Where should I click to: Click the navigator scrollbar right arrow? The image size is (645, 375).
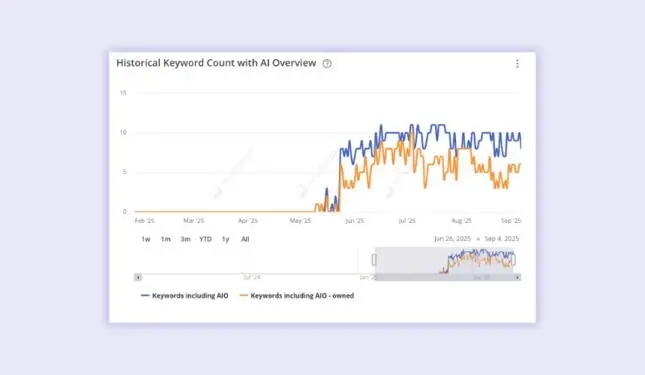[x=517, y=278]
